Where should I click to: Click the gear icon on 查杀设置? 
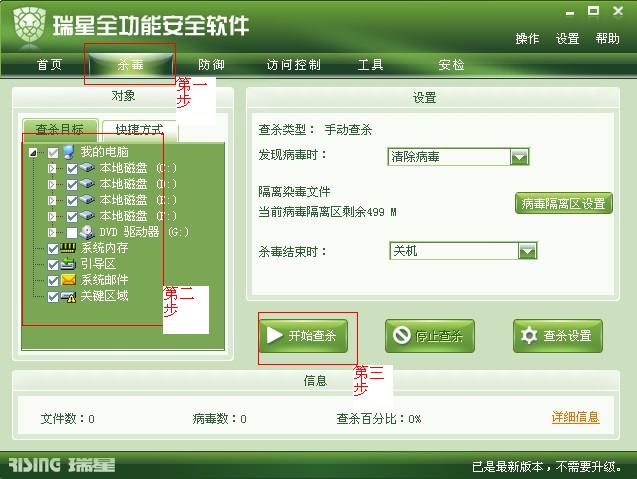(x=529, y=336)
